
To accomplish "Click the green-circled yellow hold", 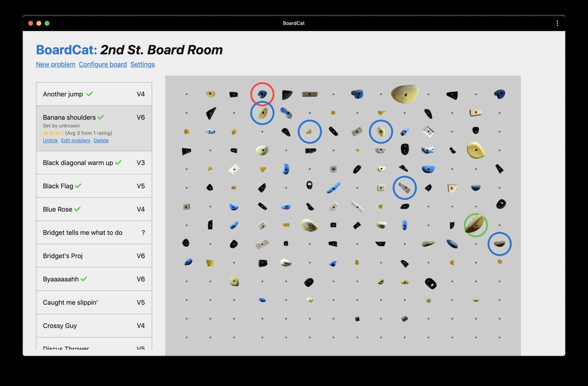I will 475,224.
